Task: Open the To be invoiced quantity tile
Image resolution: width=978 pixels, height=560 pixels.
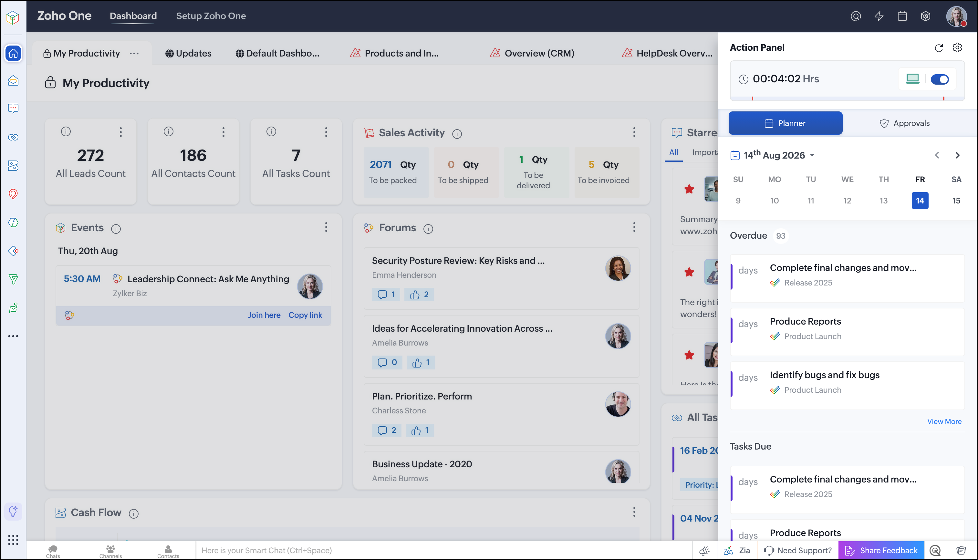Action: [x=607, y=172]
